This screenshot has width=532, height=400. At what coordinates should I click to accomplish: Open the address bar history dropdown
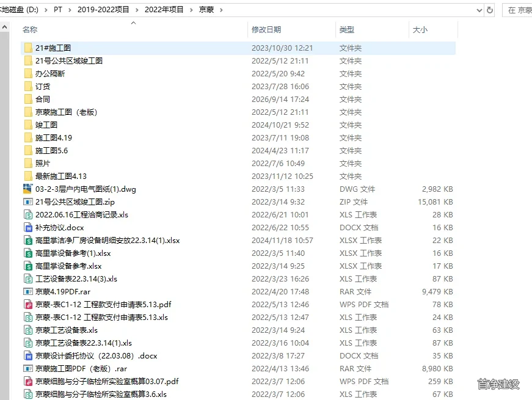(x=479, y=10)
